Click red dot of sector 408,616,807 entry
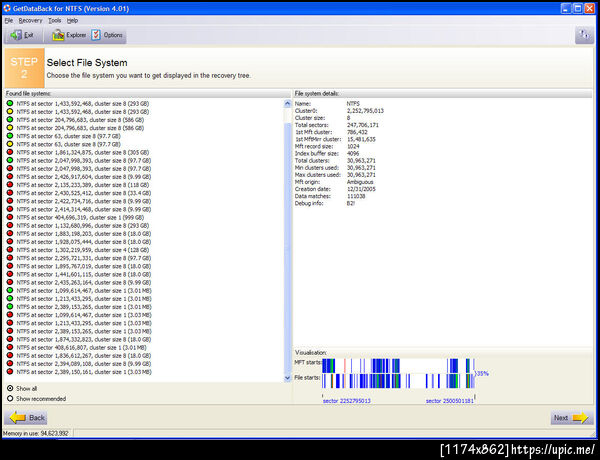This screenshot has width=600, height=460. (10, 347)
